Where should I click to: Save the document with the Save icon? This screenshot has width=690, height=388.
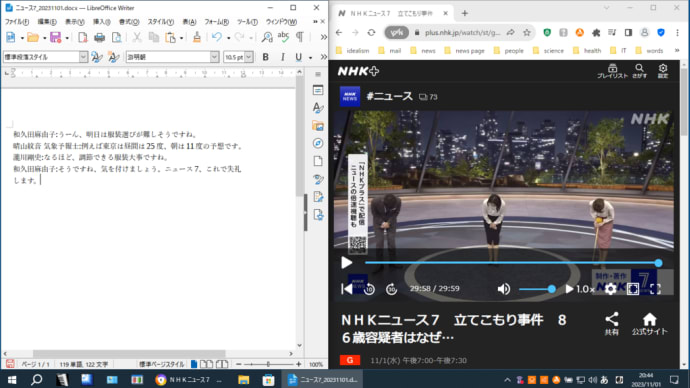pyautogui.click(x=55, y=37)
